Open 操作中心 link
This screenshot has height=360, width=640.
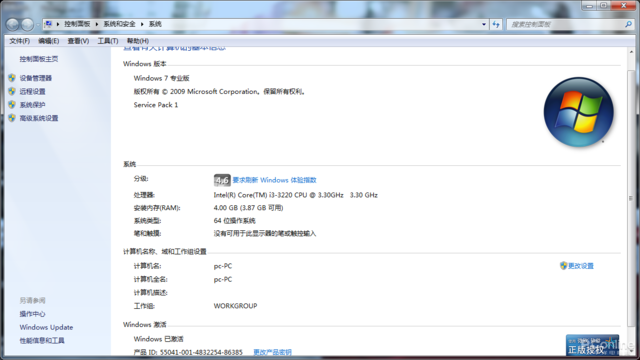click(x=32, y=314)
